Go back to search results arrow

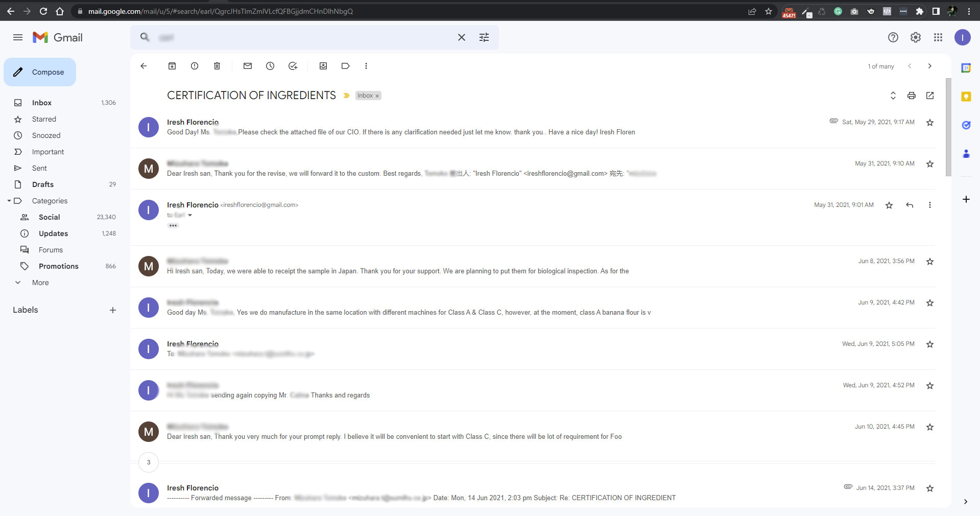[x=144, y=66]
